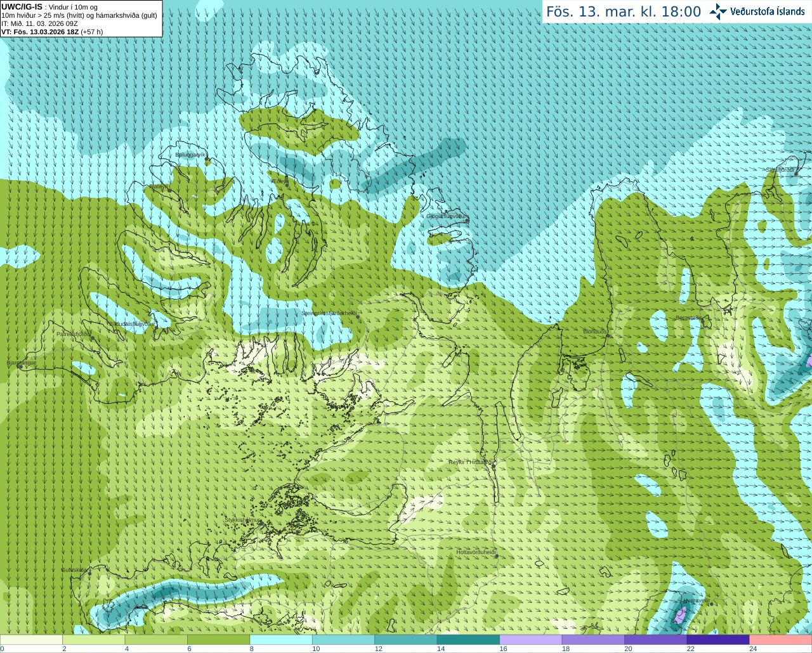Click the Bjargtangar station label

[x=21, y=363]
